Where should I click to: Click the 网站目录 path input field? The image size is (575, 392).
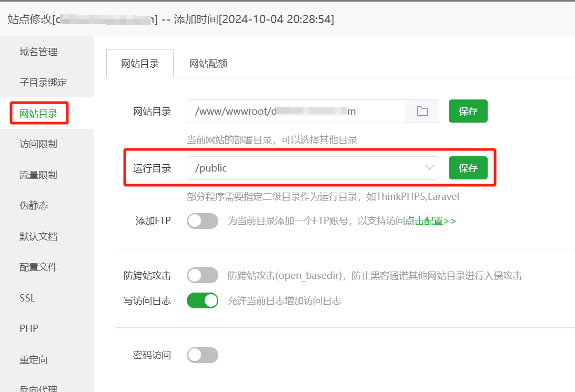click(x=296, y=112)
